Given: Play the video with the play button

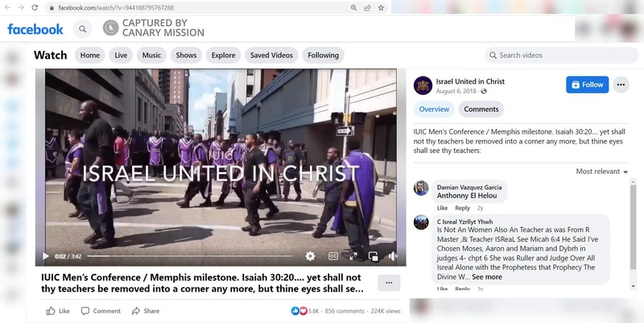Looking at the screenshot, I should click(x=46, y=256).
